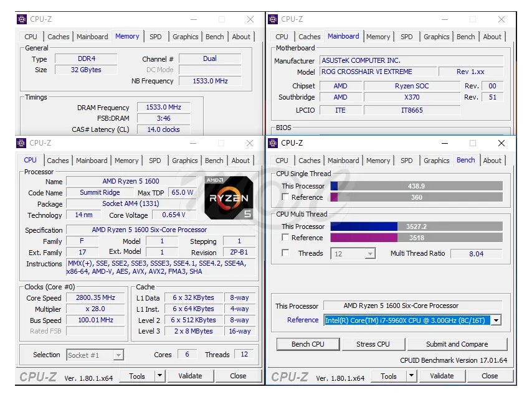Click the Core Speed value 2800.35 MHz

point(95,297)
